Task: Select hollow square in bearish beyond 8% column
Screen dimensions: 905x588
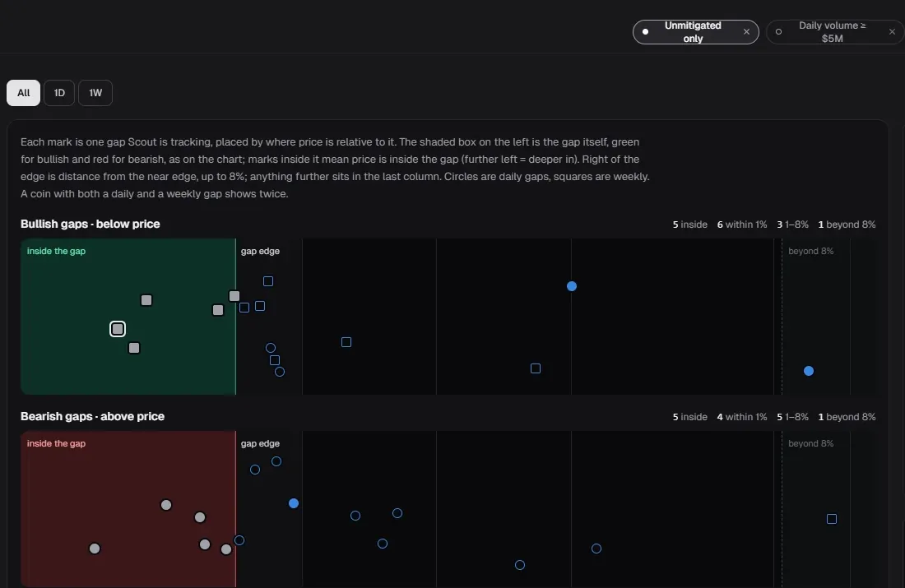Action: tap(832, 520)
